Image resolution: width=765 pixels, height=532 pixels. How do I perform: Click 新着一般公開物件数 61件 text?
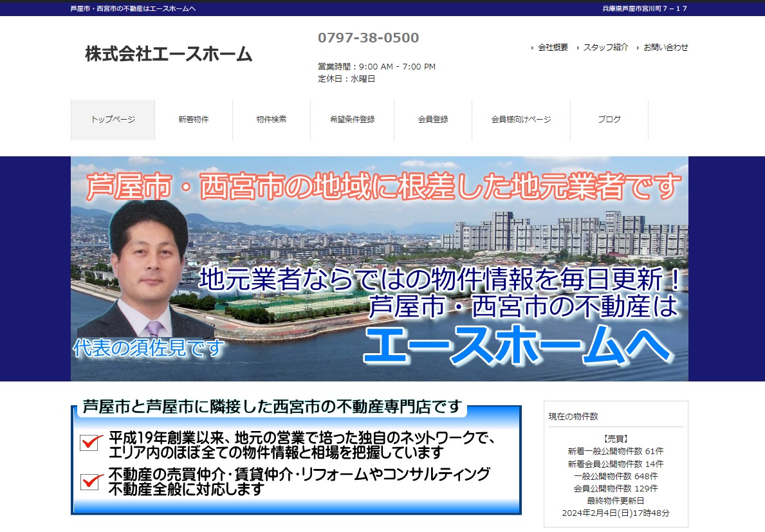click(616, 452)
